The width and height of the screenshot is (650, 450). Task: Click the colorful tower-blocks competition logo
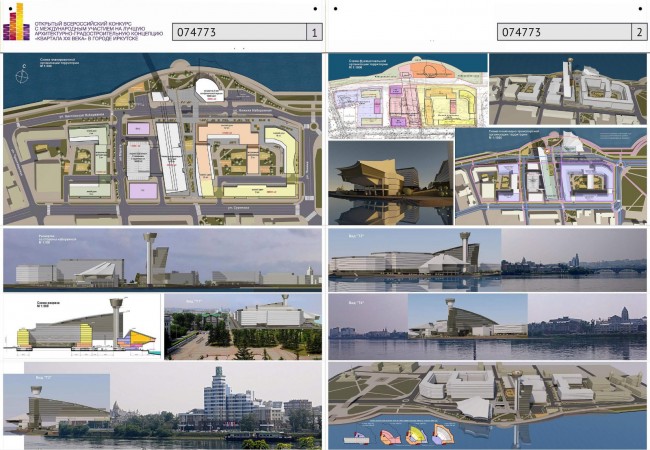pos(17,22)
